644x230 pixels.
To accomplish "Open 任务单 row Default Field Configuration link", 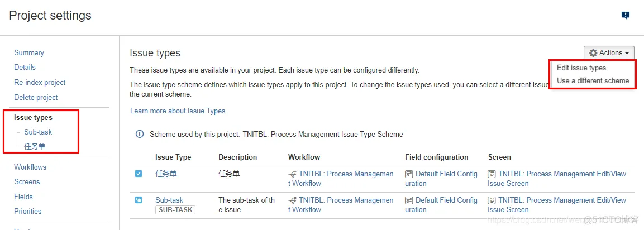I will (441, 179).
